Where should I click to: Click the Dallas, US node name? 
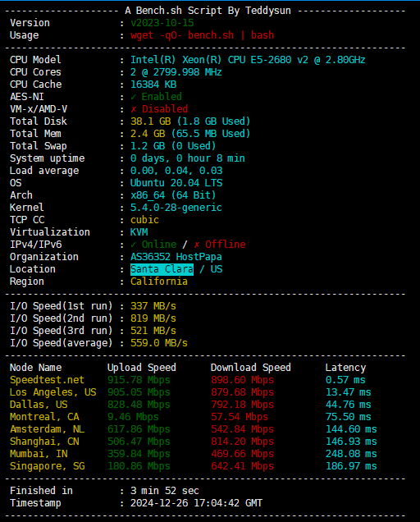pos(39,405)
